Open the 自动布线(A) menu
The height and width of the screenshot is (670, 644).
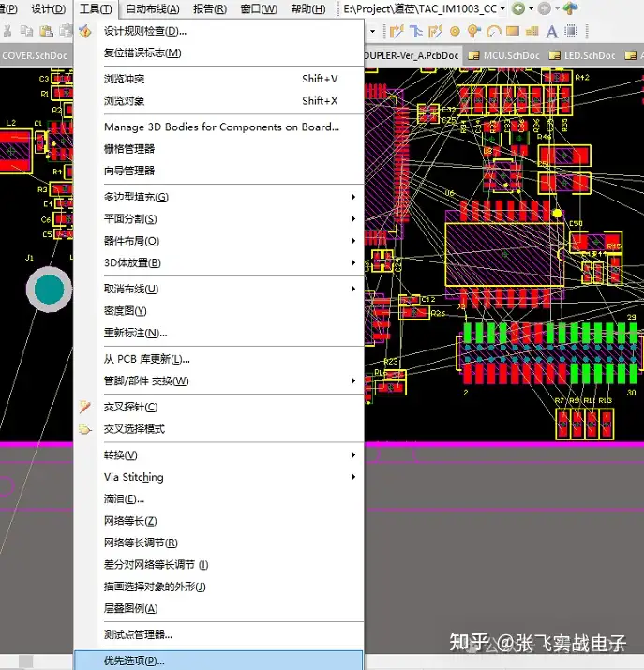click(153, 9)
